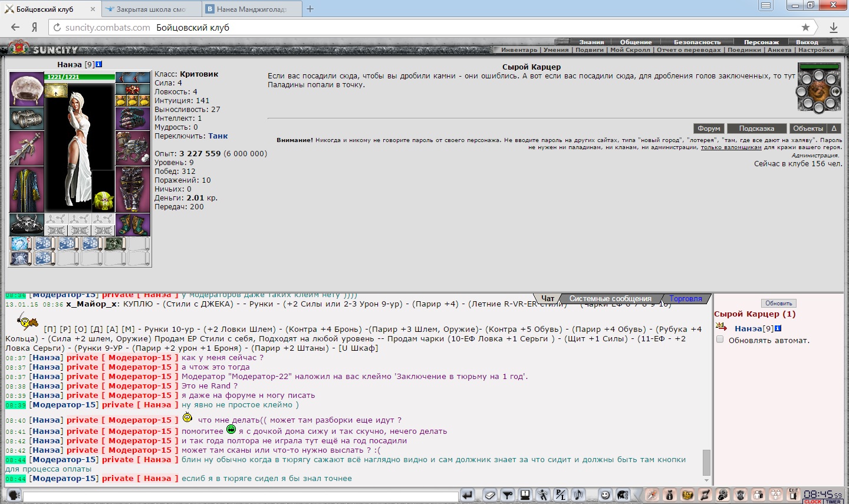
Task: Open the Персонаж top menu
Action: (x=761, y=42)
